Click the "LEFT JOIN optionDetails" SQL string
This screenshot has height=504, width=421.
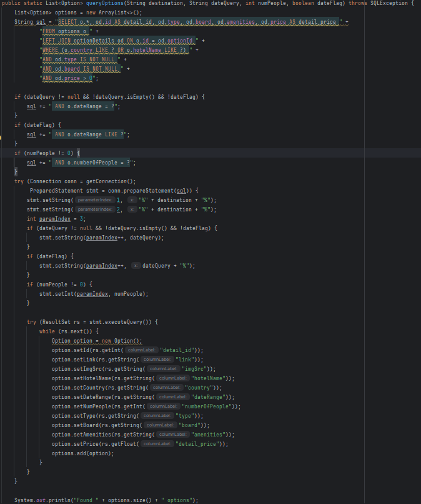(x=117, y=41)
